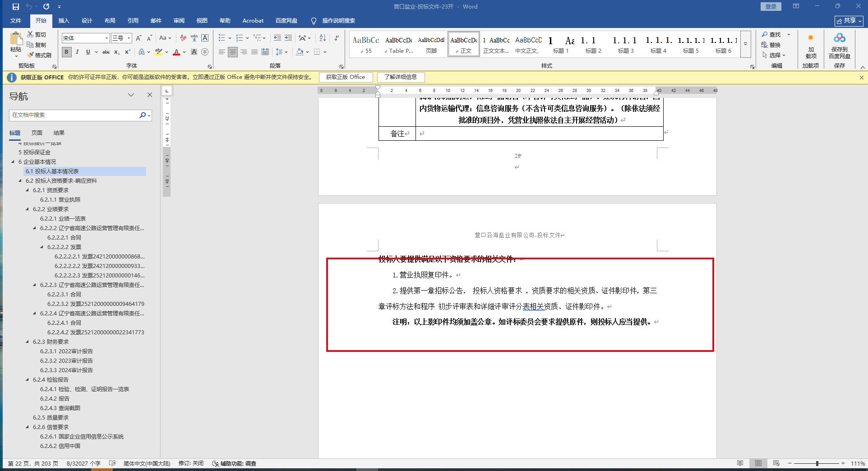Click the search magnifier in the navigation pane

pyautogui.click(x=143, y=115)
